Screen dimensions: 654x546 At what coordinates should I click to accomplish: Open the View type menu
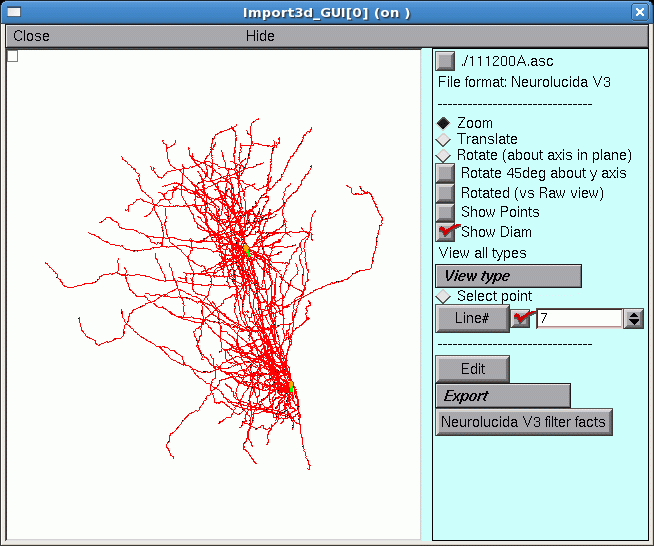508,276
